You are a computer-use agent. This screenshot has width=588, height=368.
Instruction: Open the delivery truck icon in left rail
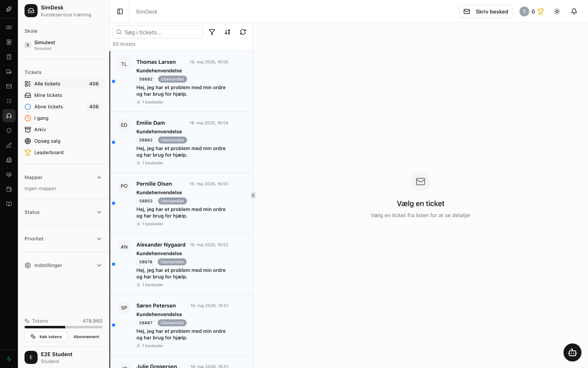(9, 72)
